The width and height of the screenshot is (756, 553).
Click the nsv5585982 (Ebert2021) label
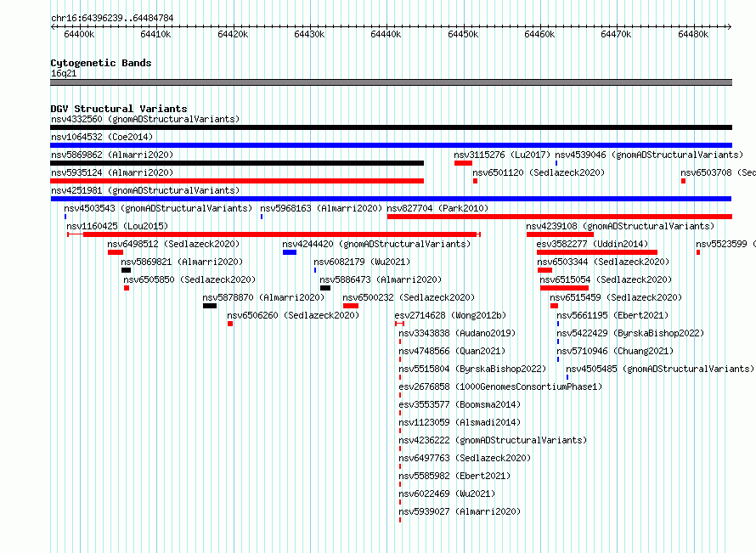(454, 476)
